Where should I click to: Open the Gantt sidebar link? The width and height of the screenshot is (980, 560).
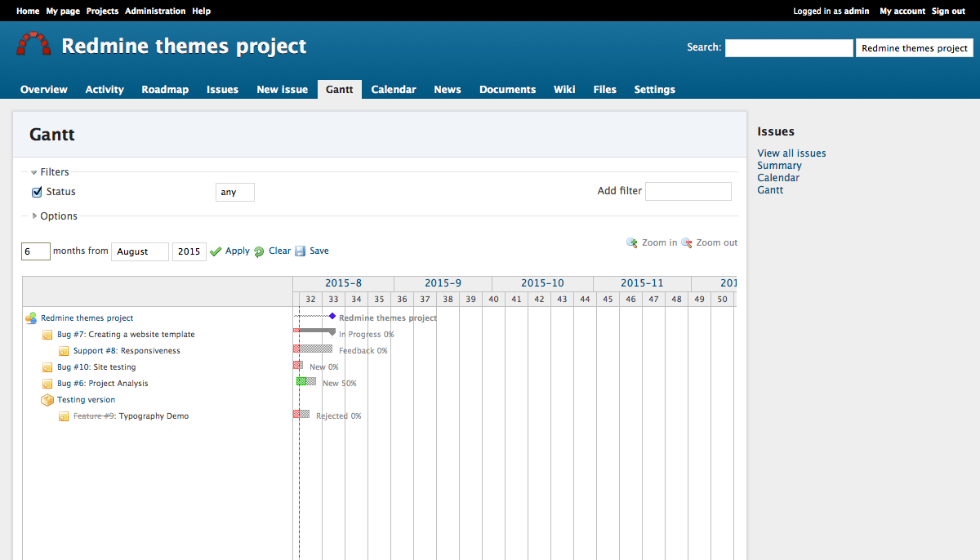(x=770, y=190)
